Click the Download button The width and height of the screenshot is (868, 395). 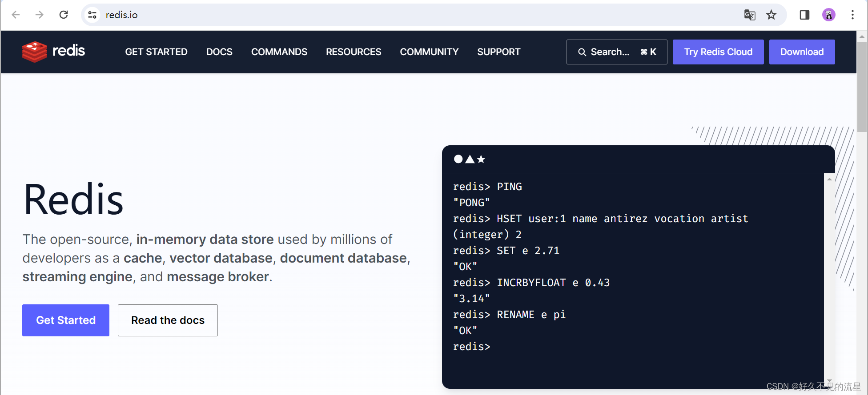(x=802, y=52)
